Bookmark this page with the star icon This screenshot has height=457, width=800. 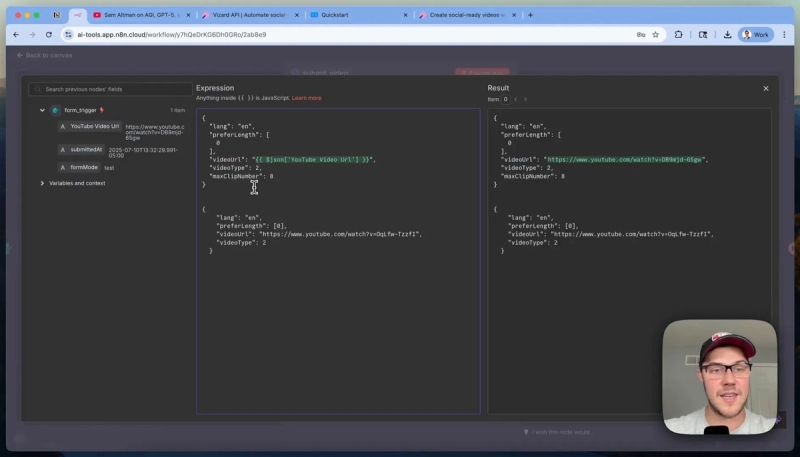point(656,35)
